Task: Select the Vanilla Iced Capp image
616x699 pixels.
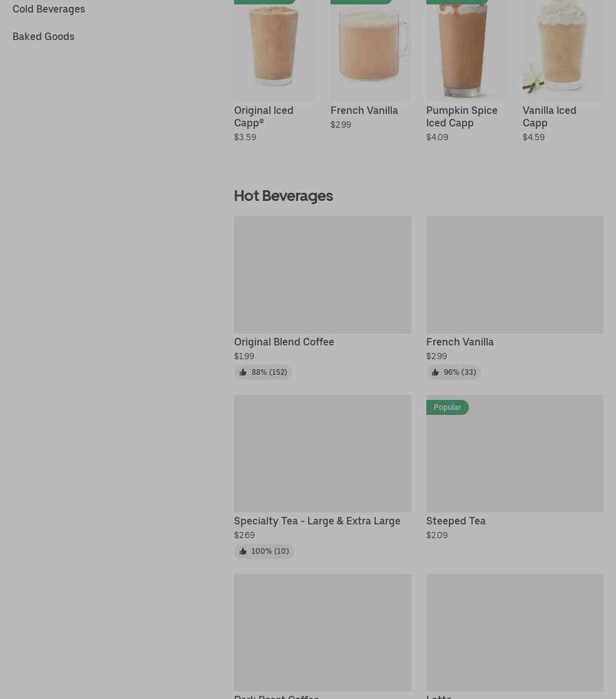Action: tap(563, 50)
